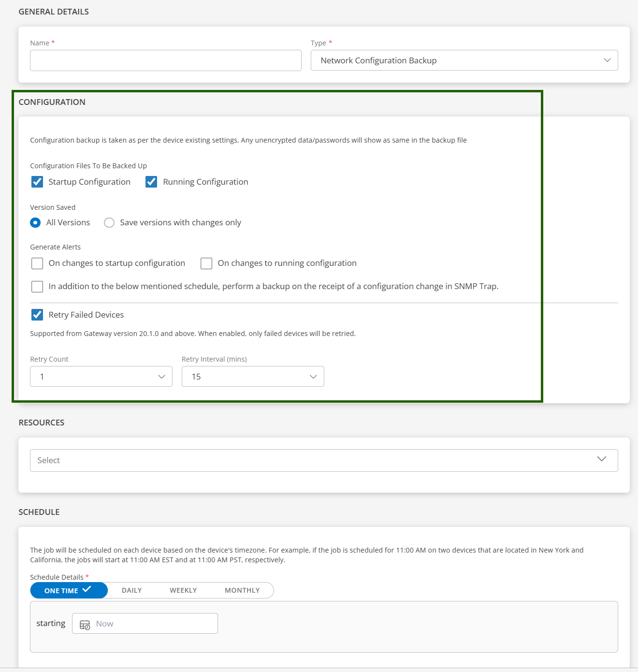Image resolution: width=638 pixels, height=672 pixels.
Task: Enable alerts on changes to startup configuration
Action: point(37,263)
